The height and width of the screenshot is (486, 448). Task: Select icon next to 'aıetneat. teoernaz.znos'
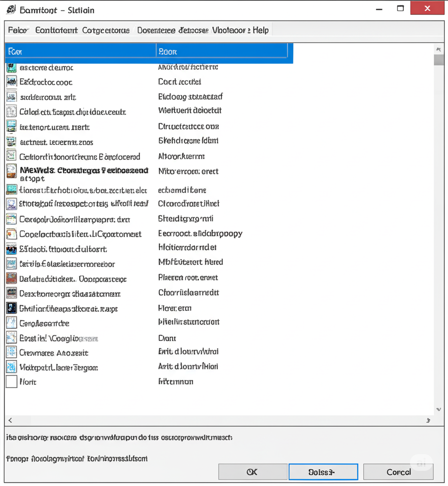coord(11,141)
